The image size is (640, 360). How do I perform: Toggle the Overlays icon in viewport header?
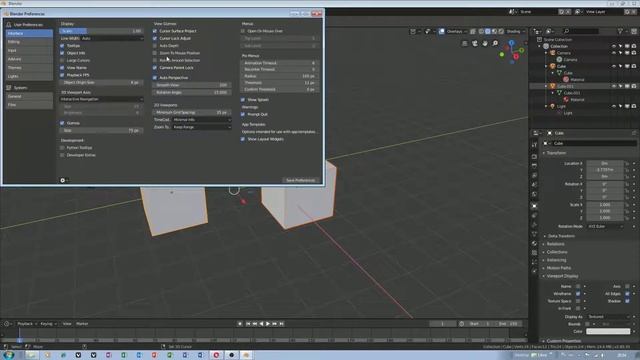[x=442, y=31]
